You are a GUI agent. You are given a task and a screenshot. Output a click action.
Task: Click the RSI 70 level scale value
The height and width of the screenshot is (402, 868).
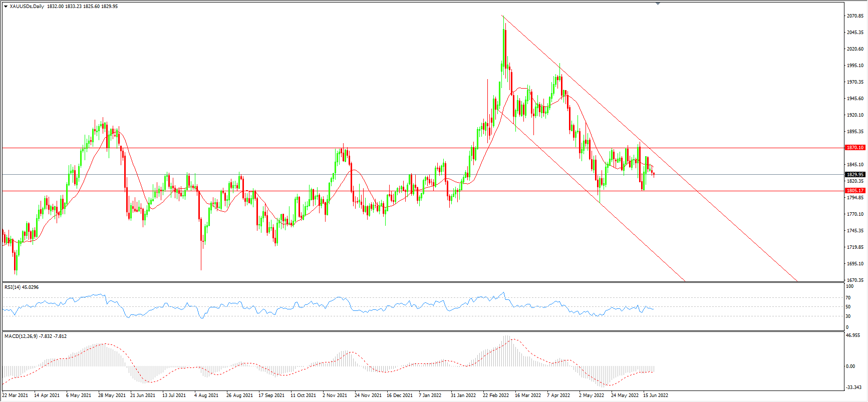[848, 298]
